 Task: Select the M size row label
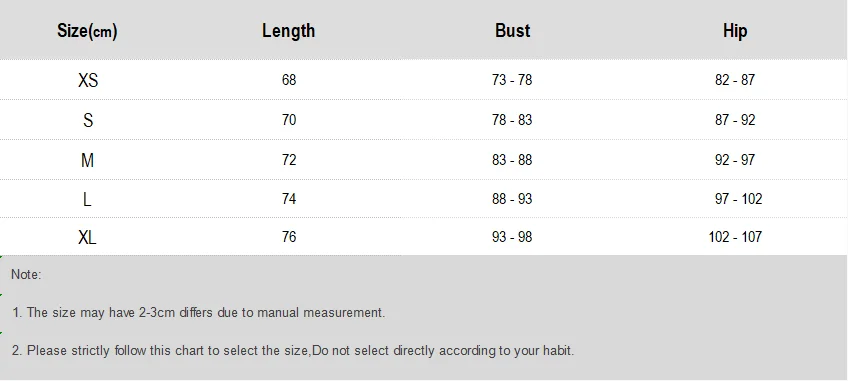(88, 160)
